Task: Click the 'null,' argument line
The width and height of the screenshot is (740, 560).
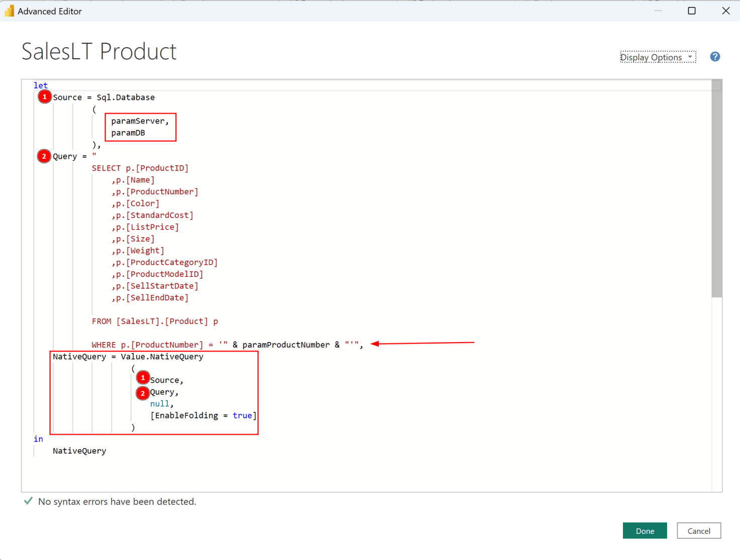Action: click(x=162, y=404)
